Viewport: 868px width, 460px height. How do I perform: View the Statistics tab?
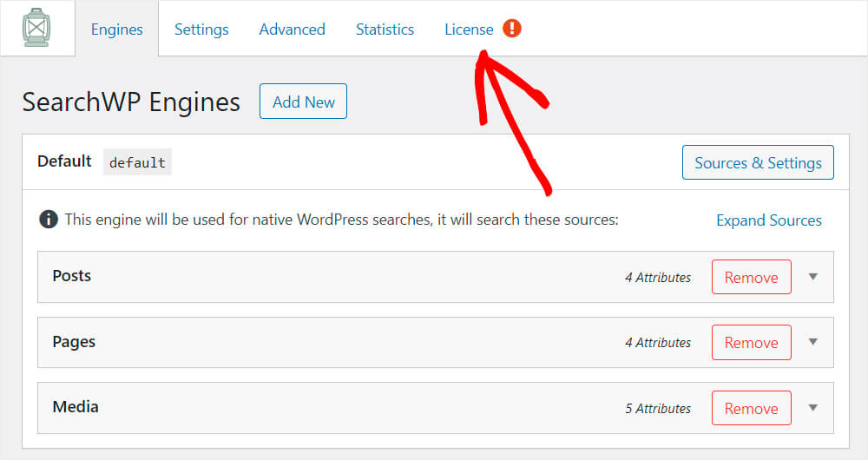click(x=385, y=30)
